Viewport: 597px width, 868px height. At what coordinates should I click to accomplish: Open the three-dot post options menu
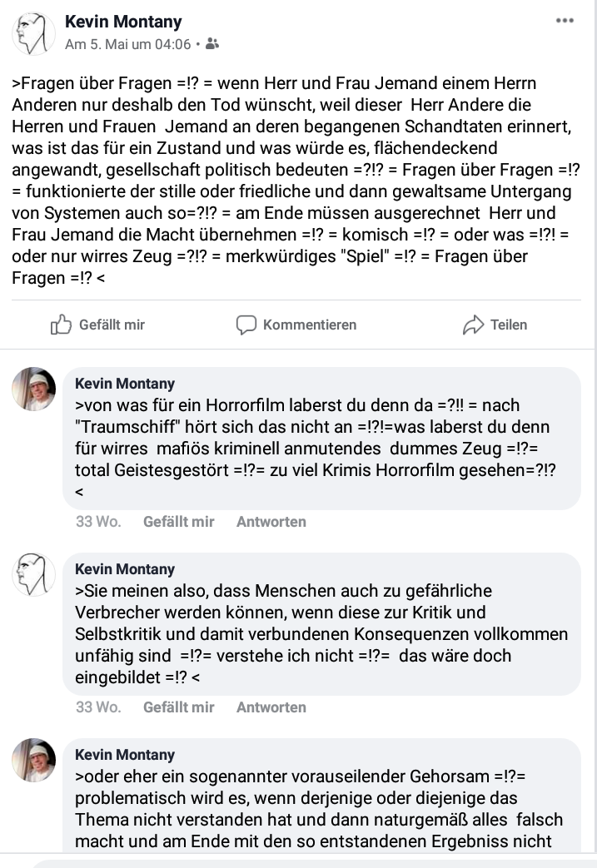coord(565,21)
